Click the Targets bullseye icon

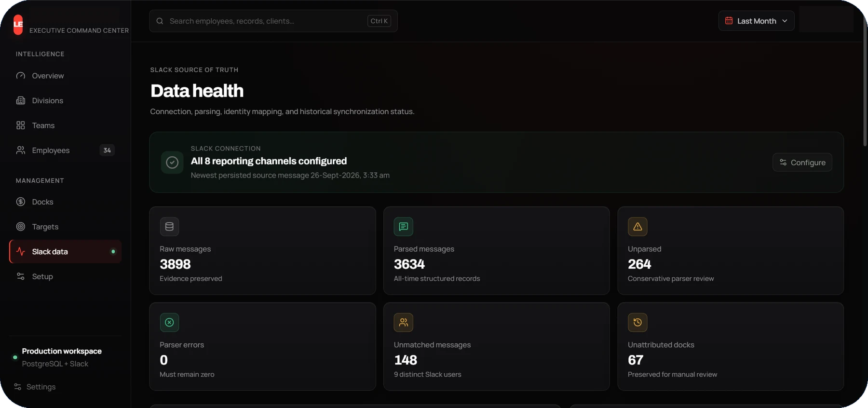point(20,227)
